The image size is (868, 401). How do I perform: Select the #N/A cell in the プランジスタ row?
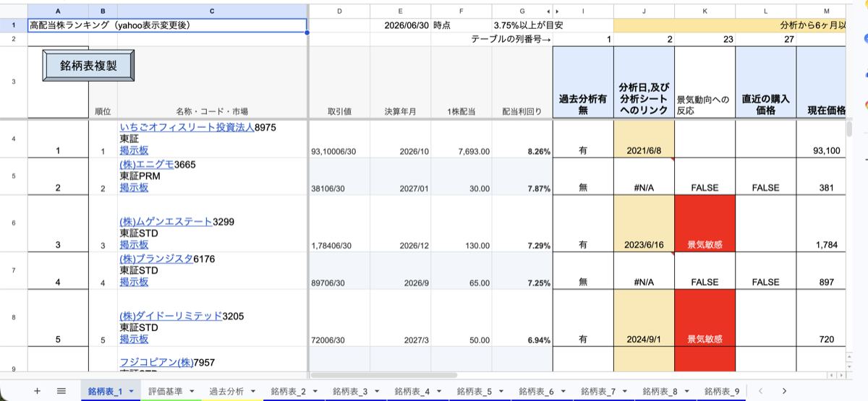pos(644,270)
